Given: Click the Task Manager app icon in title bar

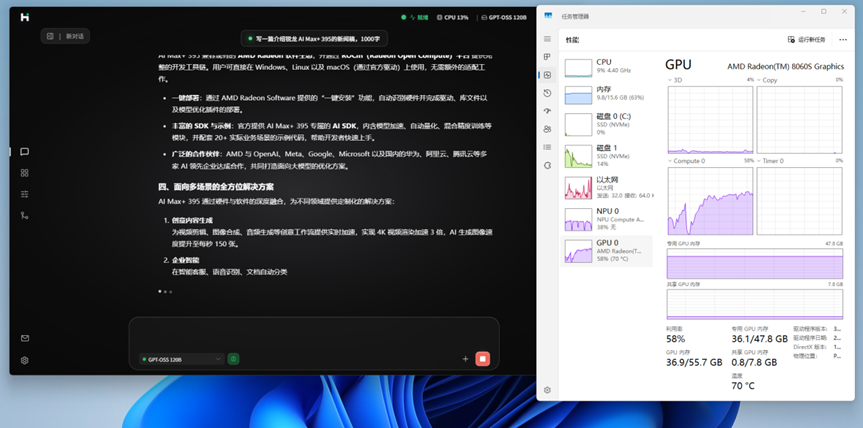Looking at the screenshot, I should click(548, 16).
